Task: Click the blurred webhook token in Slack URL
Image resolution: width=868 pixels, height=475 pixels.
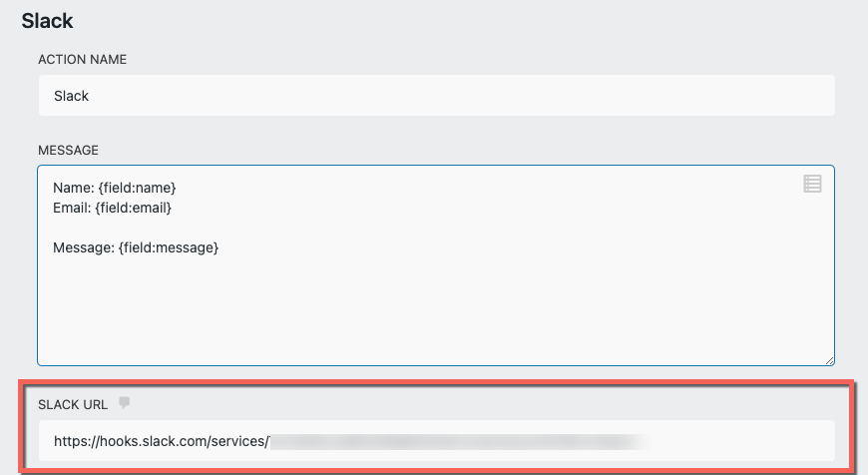Action: [459, 440]
